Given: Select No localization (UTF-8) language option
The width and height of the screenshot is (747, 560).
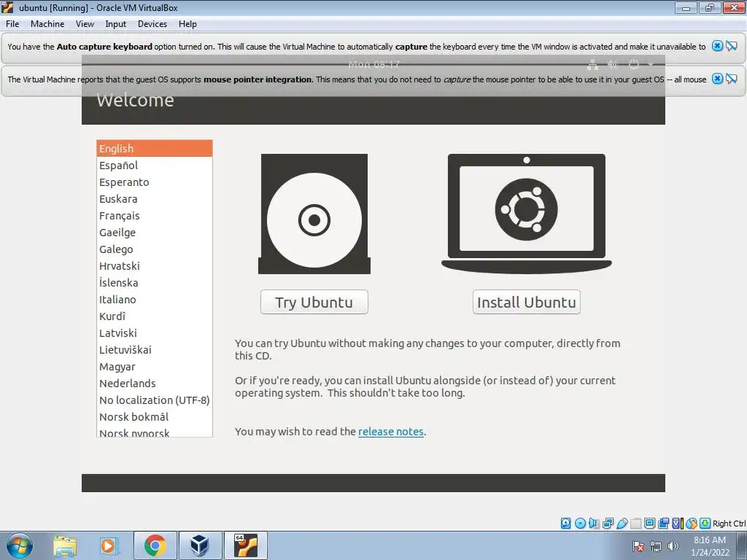Looking at the screenshot, I should pos(155,400).
